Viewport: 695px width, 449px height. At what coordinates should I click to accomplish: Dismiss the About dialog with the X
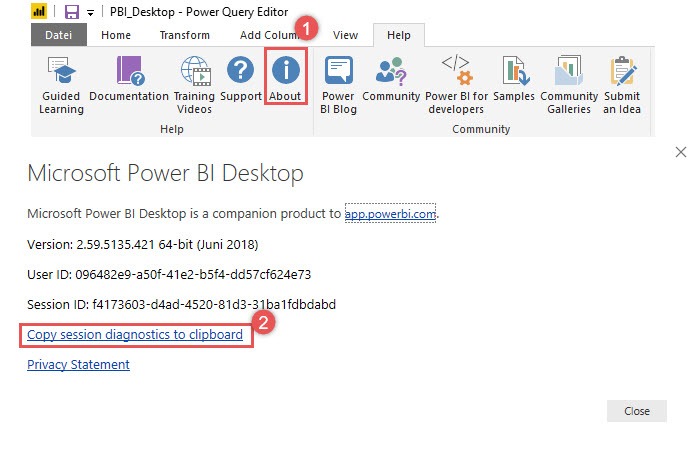pos(681,152)
